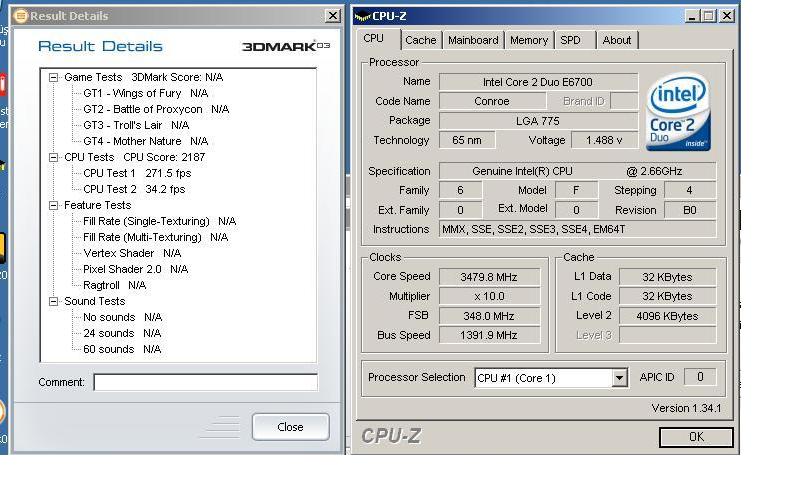Click the Game Tests 3DMark Score label
The width and height of the screenshot is (800, 500).
[x=143, y=78]
